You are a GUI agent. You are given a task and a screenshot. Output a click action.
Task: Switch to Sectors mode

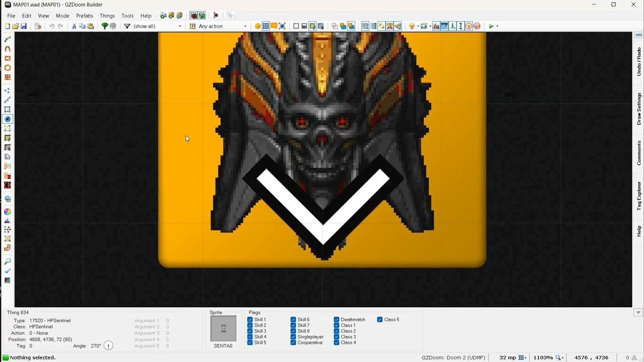[7, 110]
